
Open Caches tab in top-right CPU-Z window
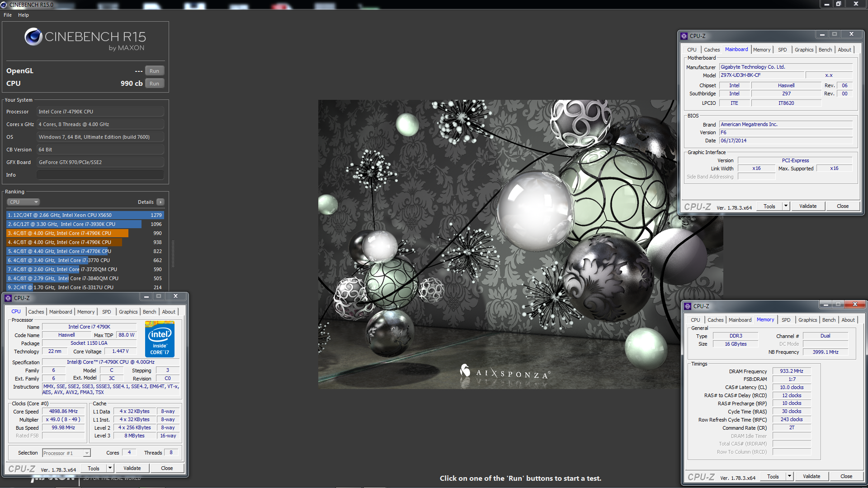pyautogui.click(x=712, y=50)
